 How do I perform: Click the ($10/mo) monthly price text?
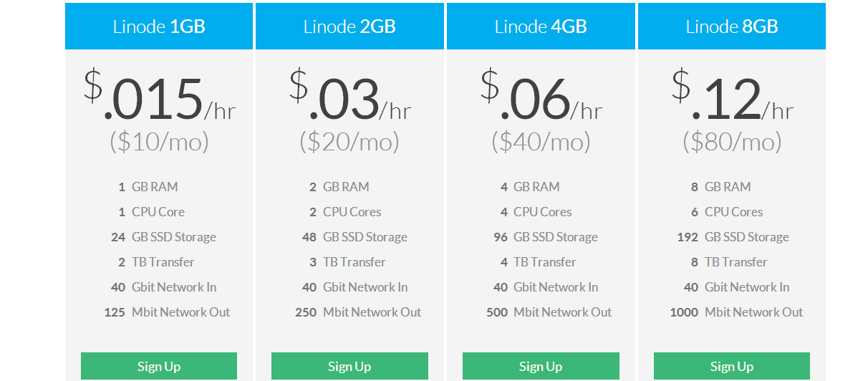pos(159,142)
